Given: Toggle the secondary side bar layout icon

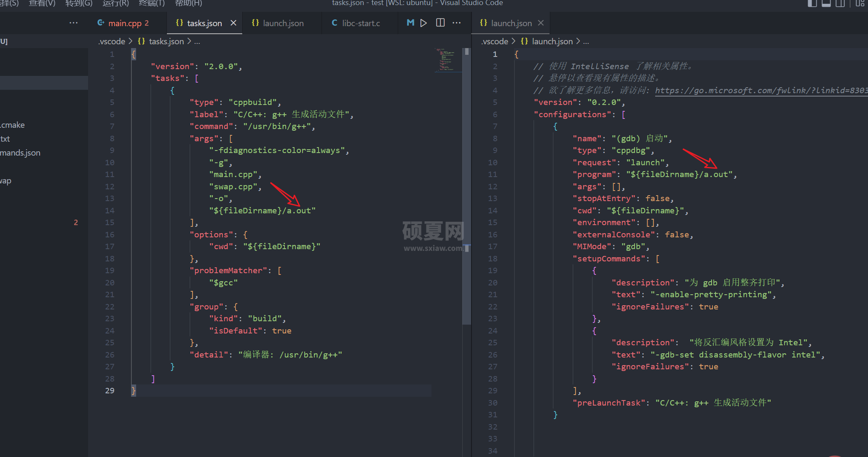Looking at the screenshot, I should (x=840, y=3).
